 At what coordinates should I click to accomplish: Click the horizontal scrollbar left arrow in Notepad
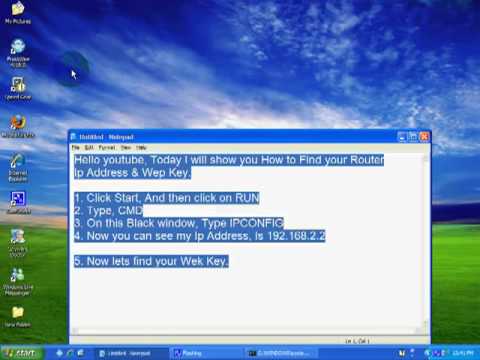pos(76,331)
